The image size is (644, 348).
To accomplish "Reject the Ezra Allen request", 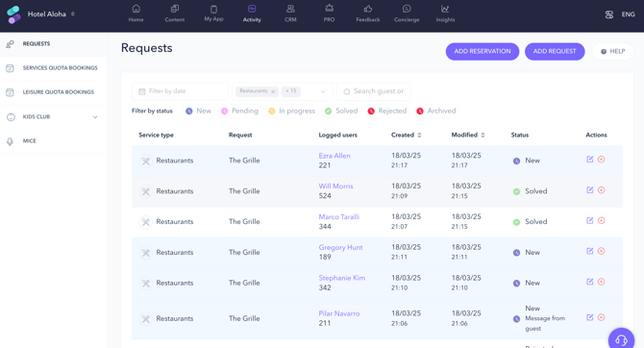I will click(602, 160).
